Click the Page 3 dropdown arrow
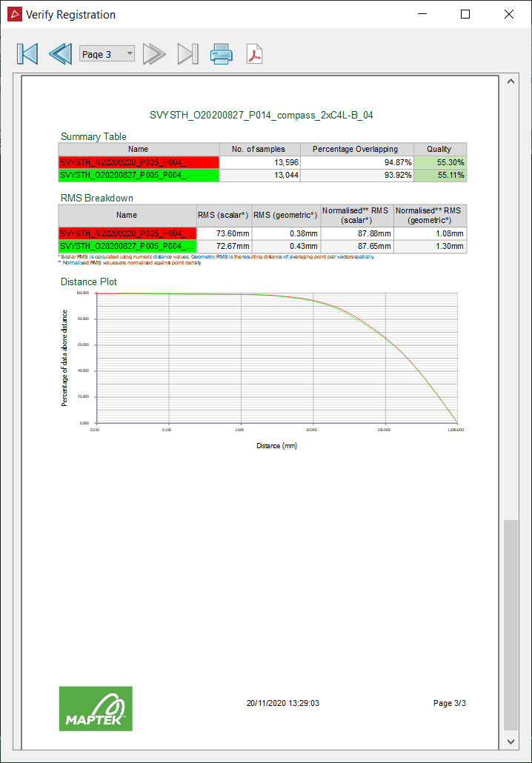Image resolution: width=532 pixels, height=763 pixels. [x=130, y=53]
